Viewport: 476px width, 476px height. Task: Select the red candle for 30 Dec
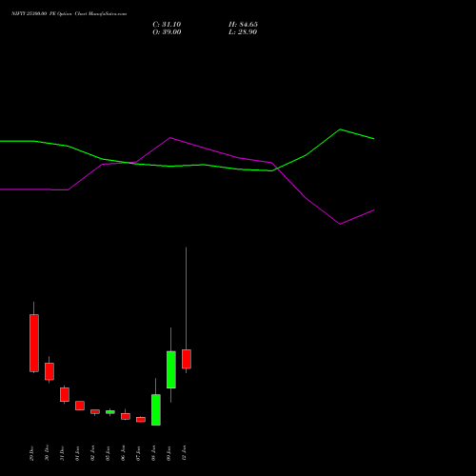[50, 371]
